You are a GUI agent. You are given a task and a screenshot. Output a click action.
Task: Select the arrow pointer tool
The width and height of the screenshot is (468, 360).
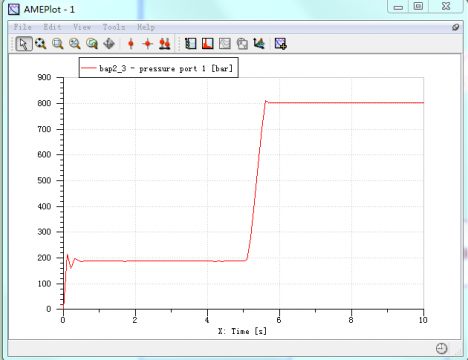pos(24,44)
